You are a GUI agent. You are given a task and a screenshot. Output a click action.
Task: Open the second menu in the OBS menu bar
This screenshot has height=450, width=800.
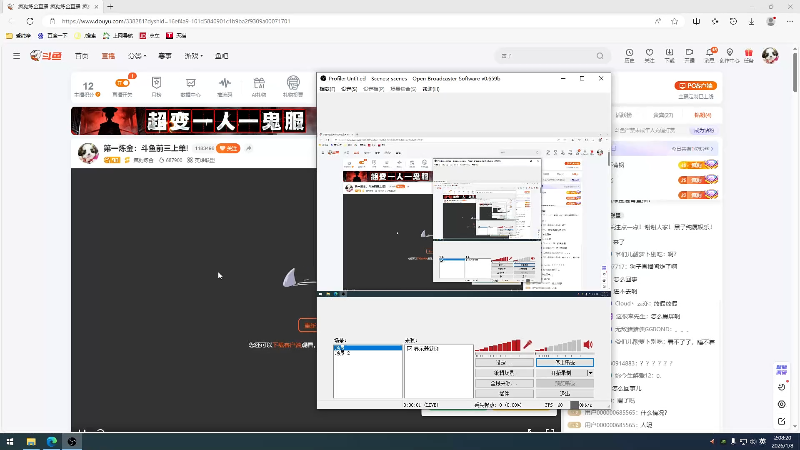[x=349, y=89]
